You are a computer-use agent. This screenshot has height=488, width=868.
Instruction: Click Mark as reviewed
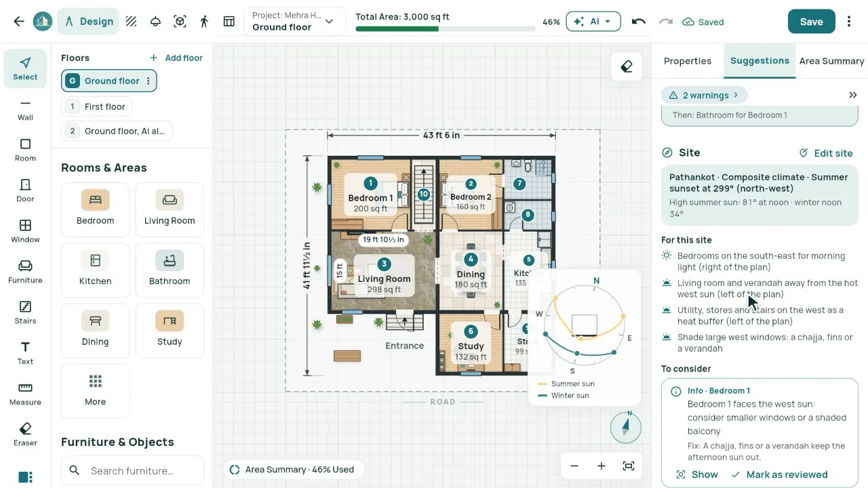(x=779, y=474)
